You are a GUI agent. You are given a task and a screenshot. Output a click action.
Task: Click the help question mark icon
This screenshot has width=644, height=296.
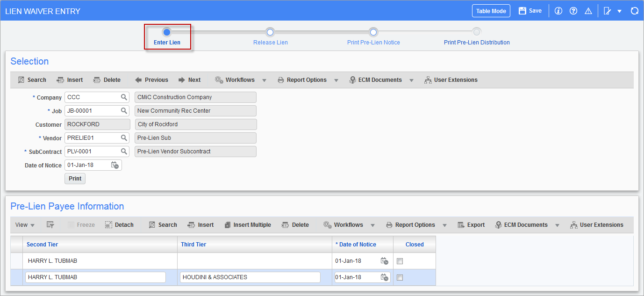pos(573,11)
